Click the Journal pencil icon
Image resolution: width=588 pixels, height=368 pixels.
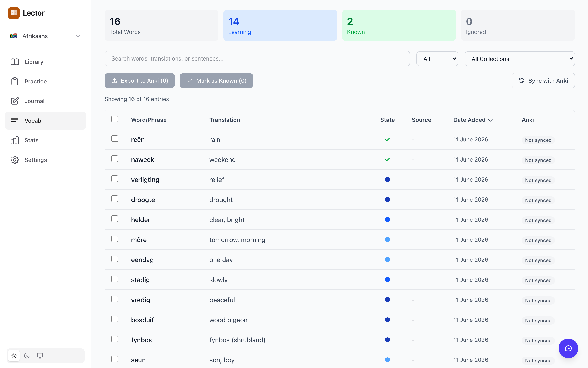click(x=14, y=101)
